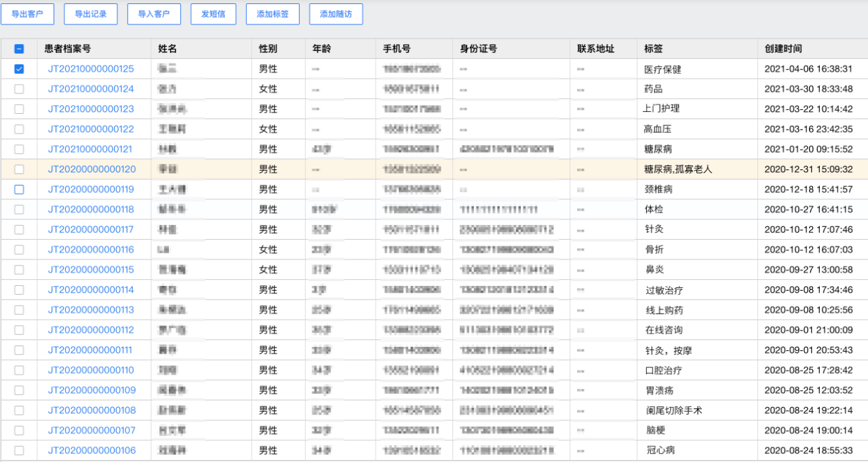
Task: Tick the checkbox for JT20210000000121
Action: click(x=19, y=149)
